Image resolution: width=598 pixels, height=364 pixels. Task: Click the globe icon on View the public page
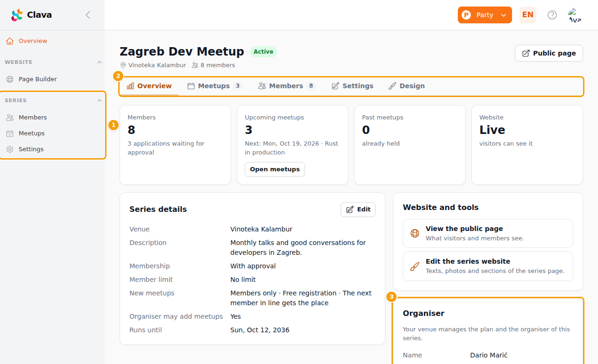(415, 233)
